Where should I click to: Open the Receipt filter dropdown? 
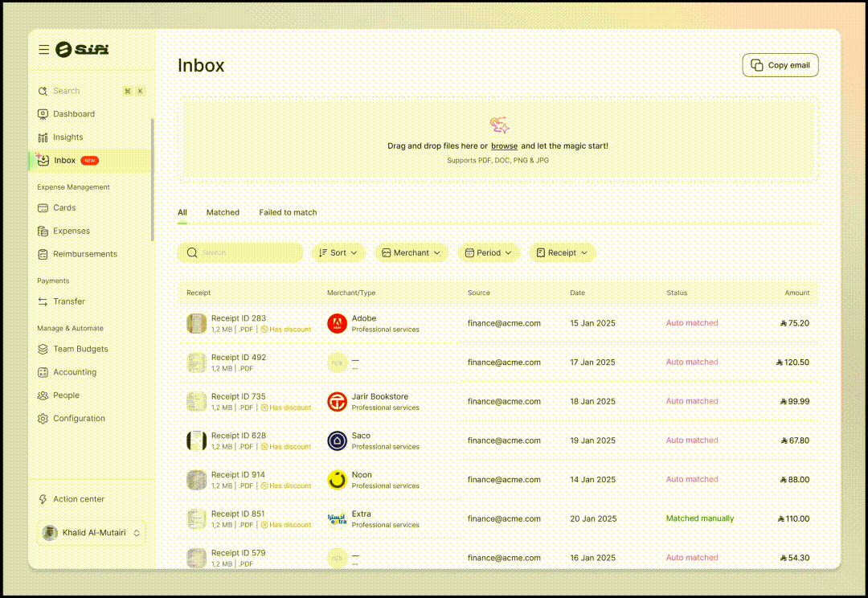pyautogui.click(x=562, y=252)
